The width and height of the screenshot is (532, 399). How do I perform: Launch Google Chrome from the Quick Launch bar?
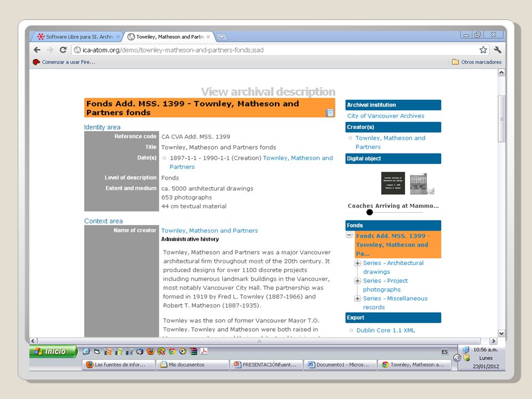(172, 351)
